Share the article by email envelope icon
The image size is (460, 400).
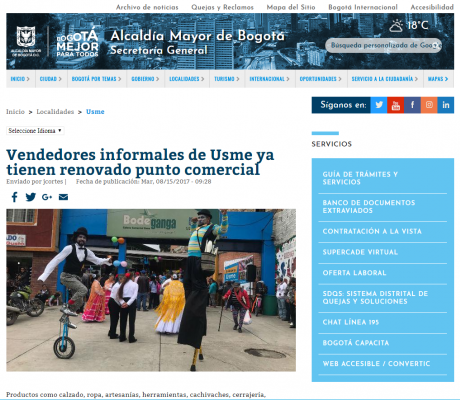point(63,197)
